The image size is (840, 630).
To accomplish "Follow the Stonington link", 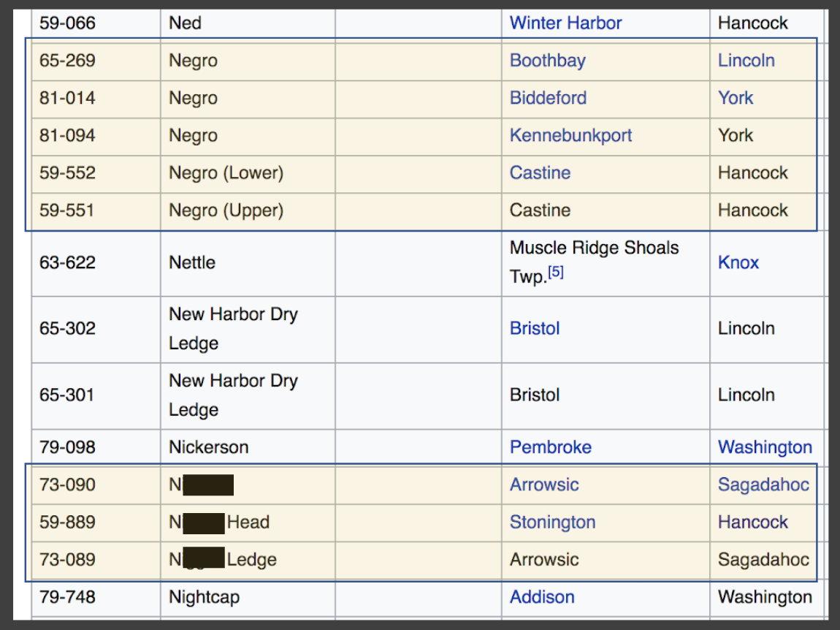I will tap(552, 522).
